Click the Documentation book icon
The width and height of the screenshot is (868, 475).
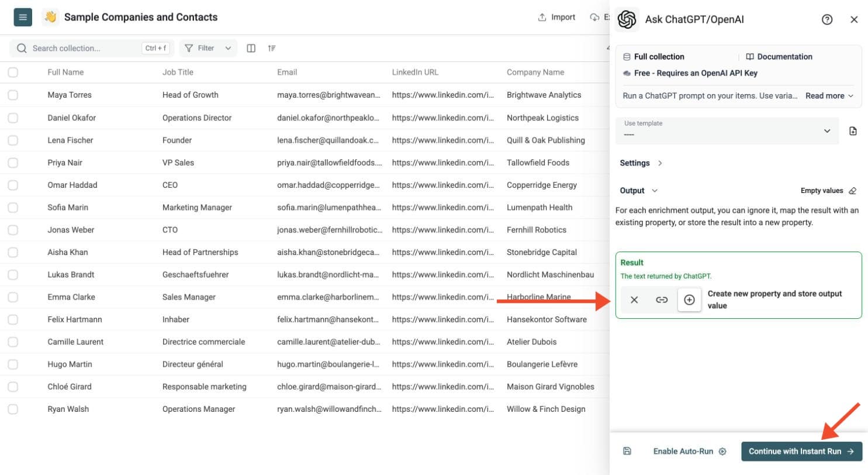750,57
